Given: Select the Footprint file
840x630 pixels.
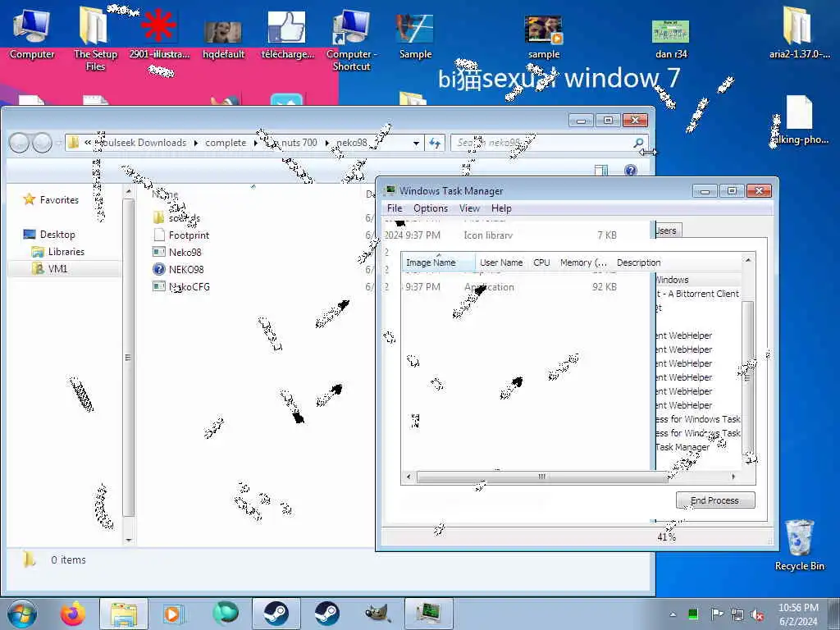Looking at the screenshot, I should pos(189,235).
